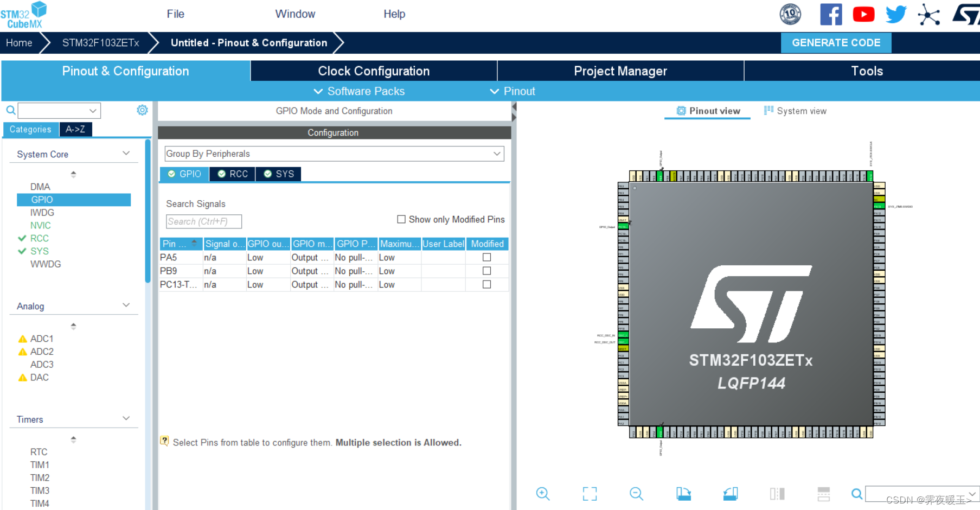This screenshot has width=980, height=510.
Task: Open the RCC configuration tab
Action: click(233, 174)
